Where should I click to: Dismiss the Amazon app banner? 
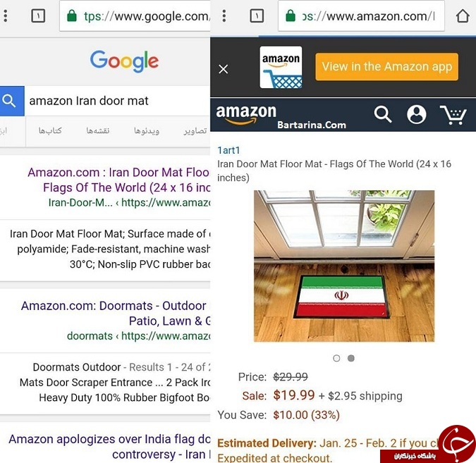tap(224, 69)
